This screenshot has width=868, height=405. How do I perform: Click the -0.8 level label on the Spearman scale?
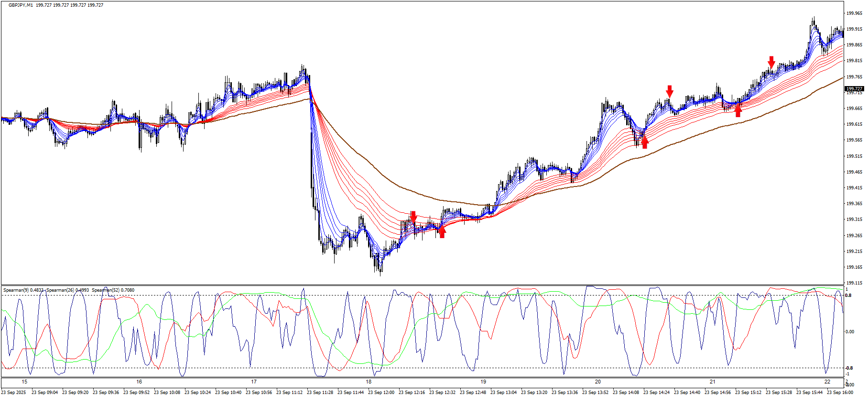(x=849, y=368)
